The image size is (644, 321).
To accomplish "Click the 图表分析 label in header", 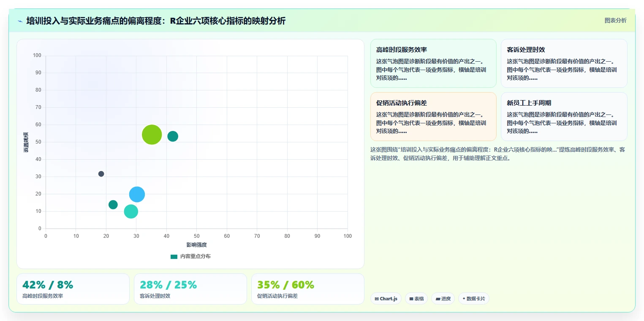I will coord(615,20).
